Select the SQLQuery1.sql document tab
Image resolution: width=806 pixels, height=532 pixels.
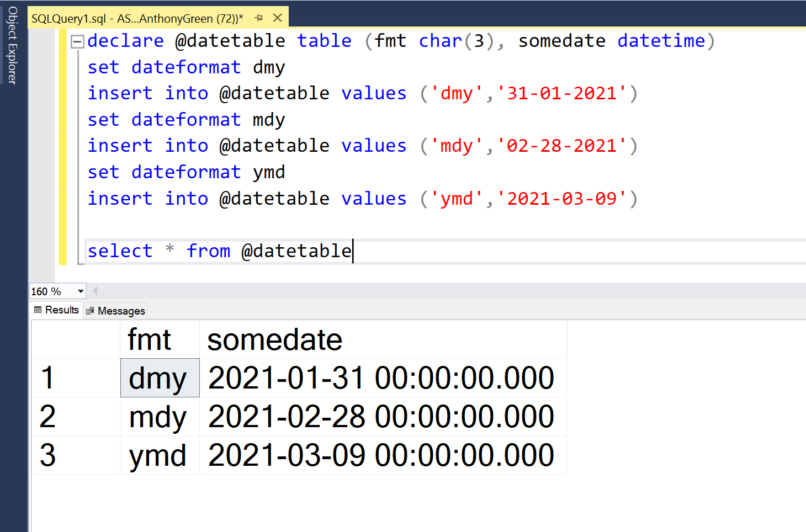point(137,18)
